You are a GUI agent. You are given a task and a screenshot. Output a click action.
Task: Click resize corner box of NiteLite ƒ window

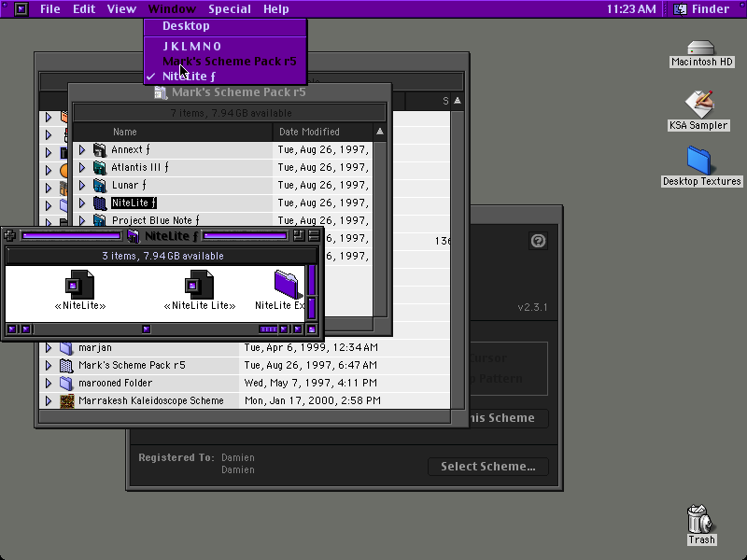coord(312,329)
